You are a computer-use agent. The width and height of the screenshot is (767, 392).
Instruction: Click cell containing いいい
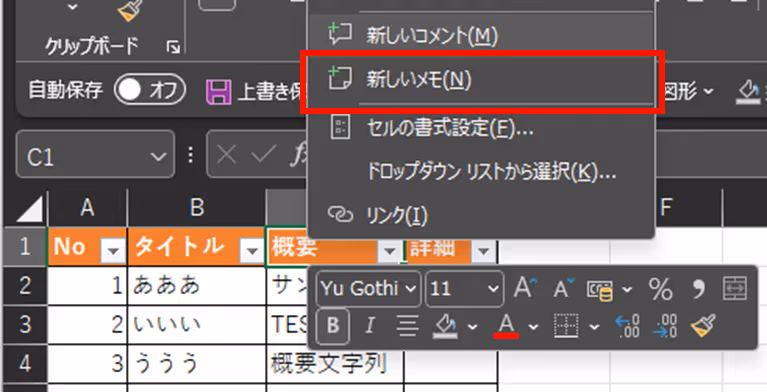tap(196, 325)
